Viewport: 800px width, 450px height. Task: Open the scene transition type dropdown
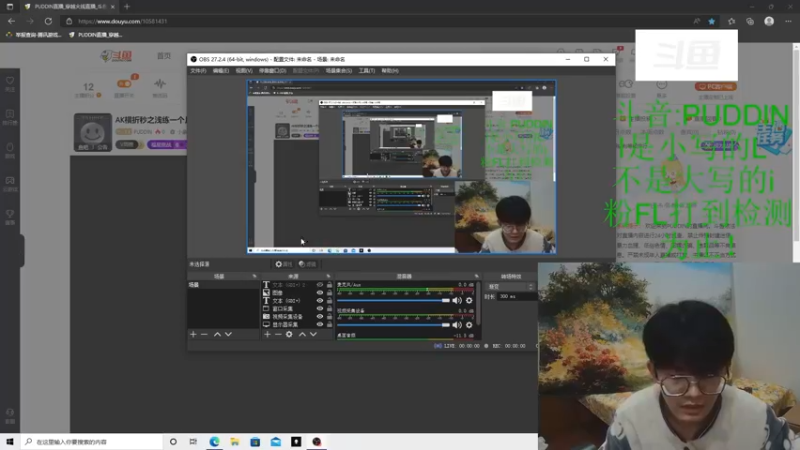tap(510, 287)
